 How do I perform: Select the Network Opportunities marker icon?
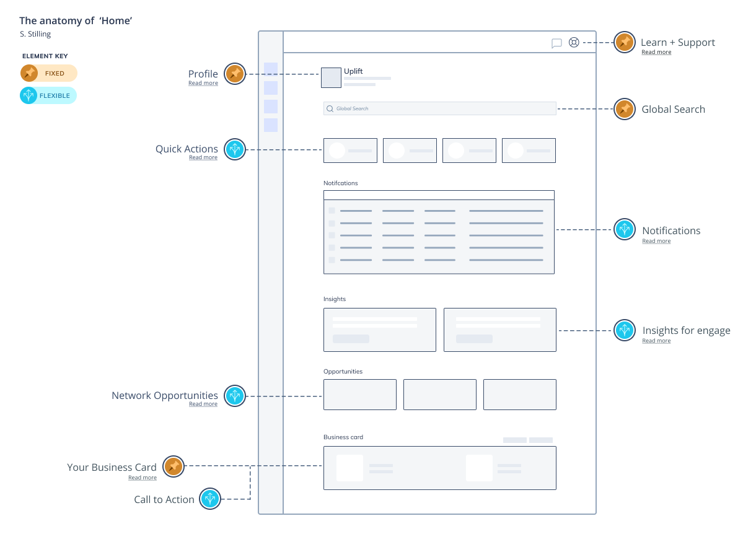coord(234,396)
